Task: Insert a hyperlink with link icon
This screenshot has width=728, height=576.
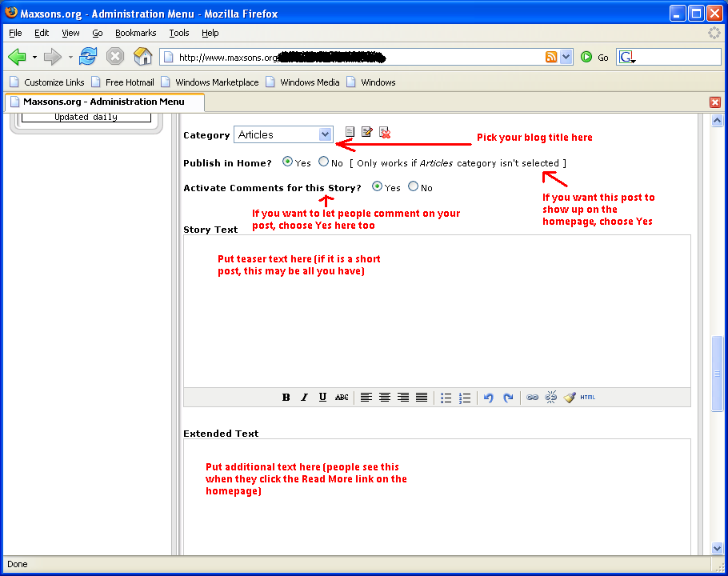Action: pos(532,398)
